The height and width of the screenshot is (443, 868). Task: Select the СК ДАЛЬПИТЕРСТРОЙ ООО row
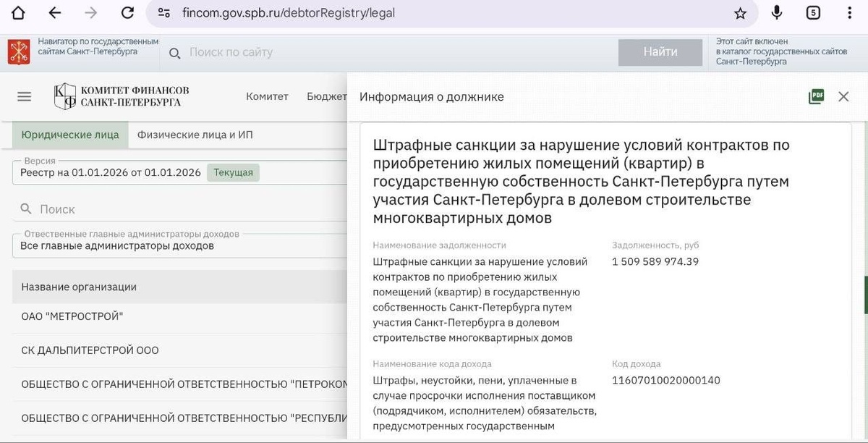point(179,350)
